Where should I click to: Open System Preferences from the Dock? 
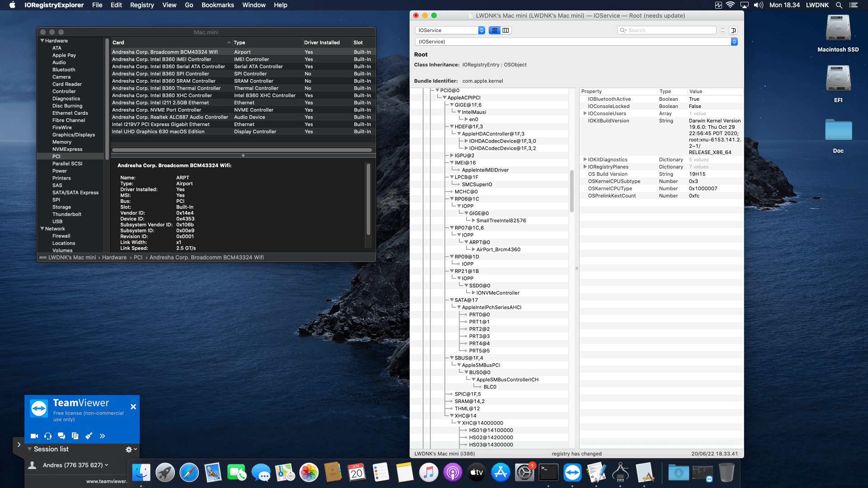[524, 473]
